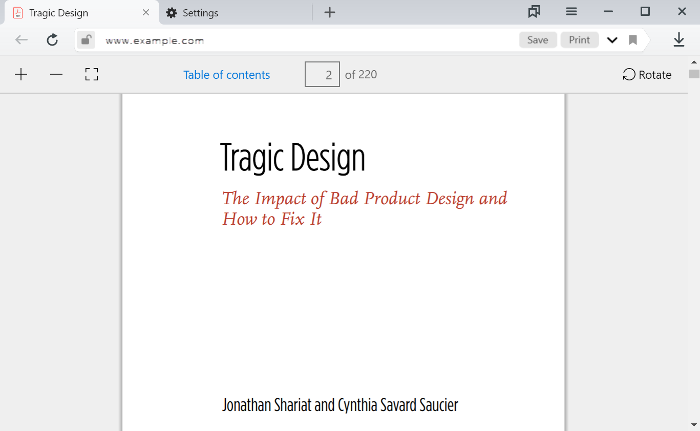Click the 'of 220' page count text
Image resolution: width=700 pixels, height=431 pixels.
pos(361,74)
